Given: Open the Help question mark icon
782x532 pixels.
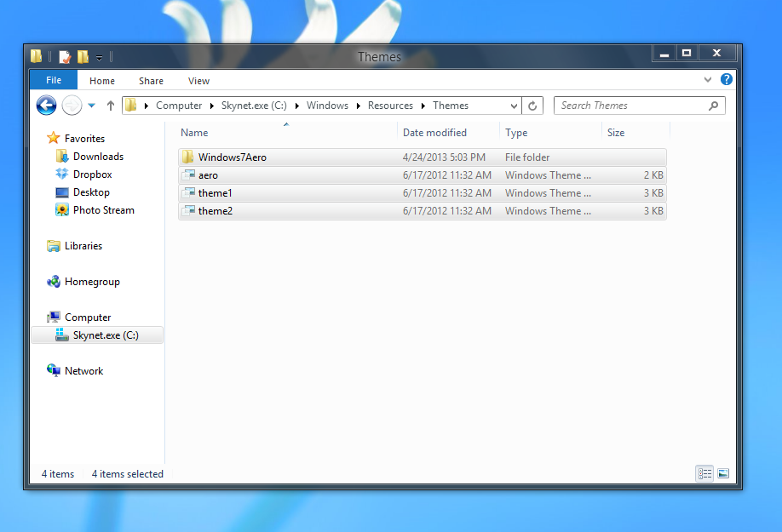Looking at the screenshot, I should 726,79.
